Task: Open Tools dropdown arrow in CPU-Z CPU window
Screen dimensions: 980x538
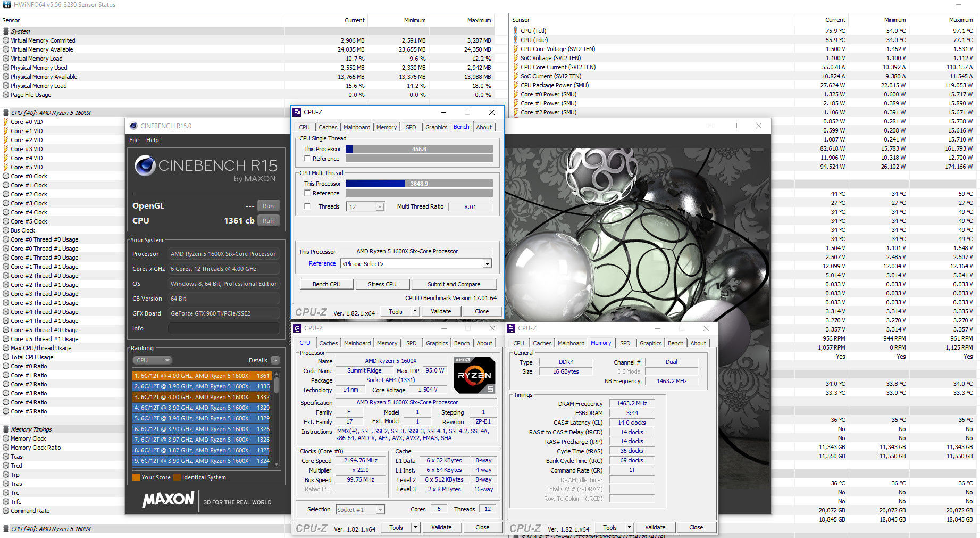Action: point(415,527)
